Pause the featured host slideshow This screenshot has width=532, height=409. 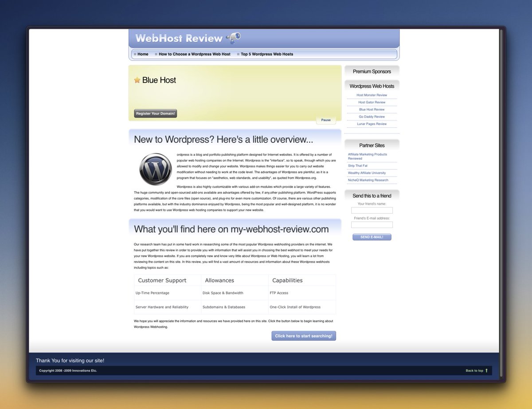(x=326, y=120)
